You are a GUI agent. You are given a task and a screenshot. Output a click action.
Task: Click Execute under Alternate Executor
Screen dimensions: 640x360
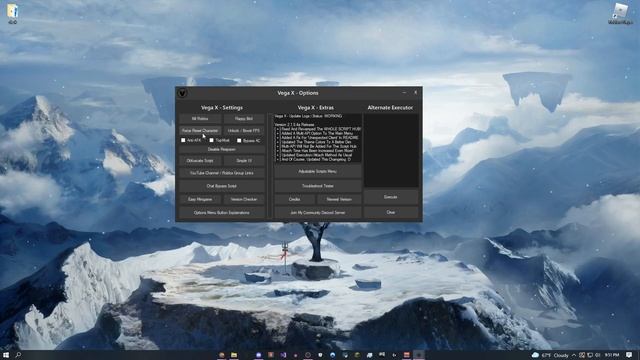pyautogui.click(x=391, y=197)
